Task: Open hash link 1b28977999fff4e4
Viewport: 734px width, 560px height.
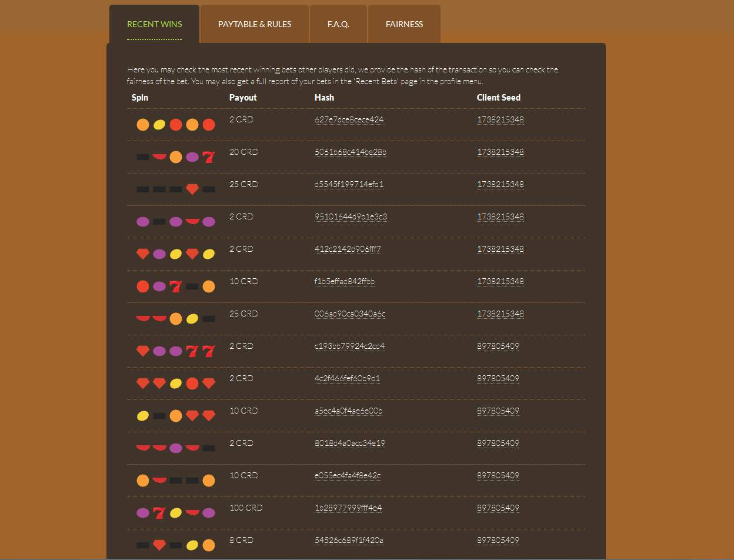Action: pos(348,508)
